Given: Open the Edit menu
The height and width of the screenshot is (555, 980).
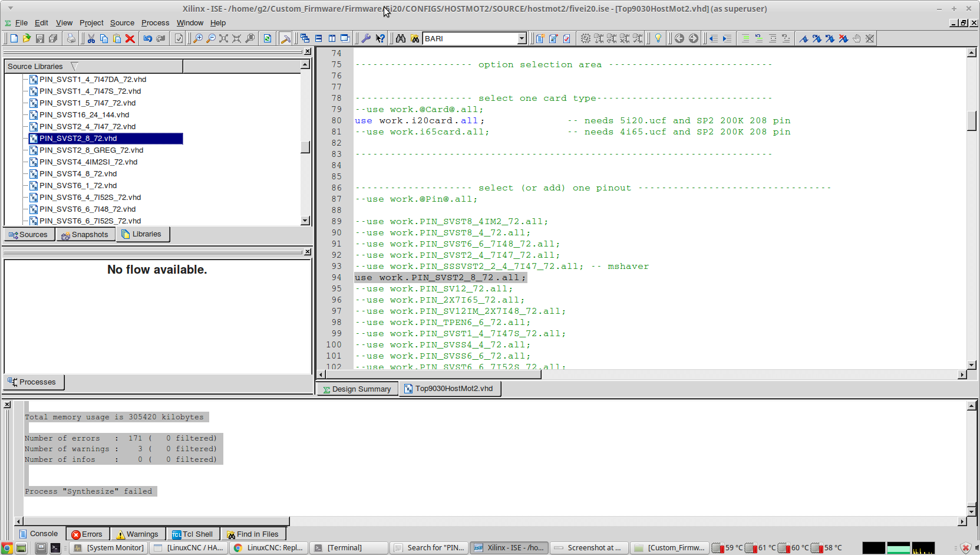Looking at the screenshot, I should click(41, 22).
